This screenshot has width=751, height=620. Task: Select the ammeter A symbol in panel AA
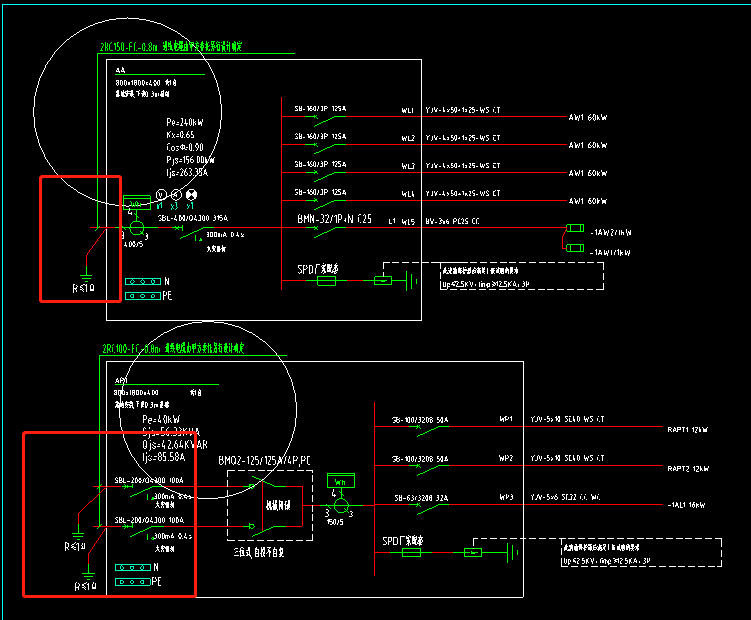tap(176, 195)
